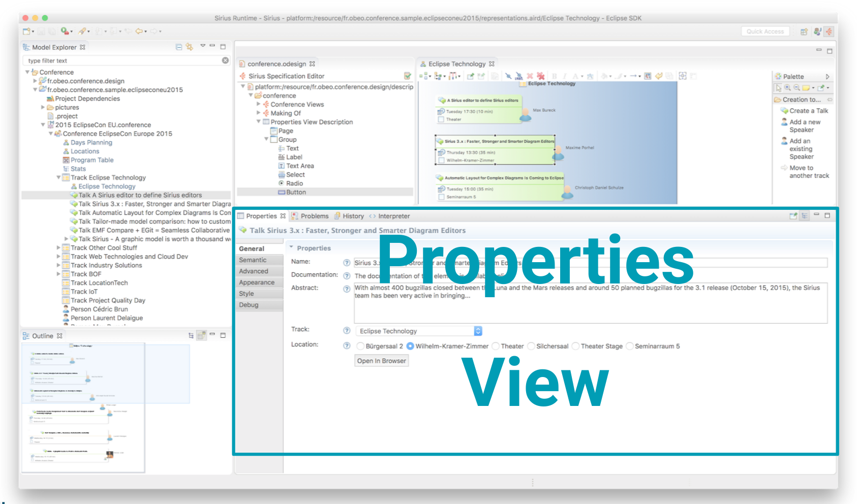857x504 pixels.
Task: Click the Open In Browser button
Action: coord(382,361)
